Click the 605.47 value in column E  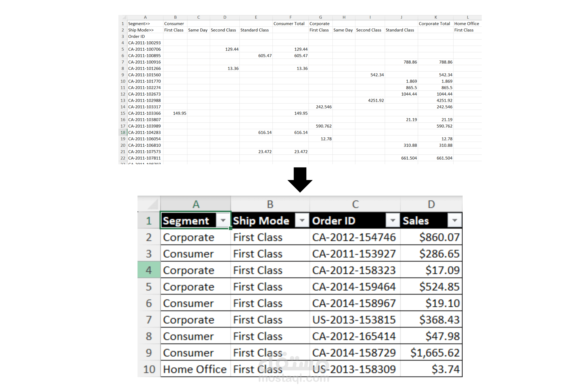pyautogui.click(x=256, y=55)
